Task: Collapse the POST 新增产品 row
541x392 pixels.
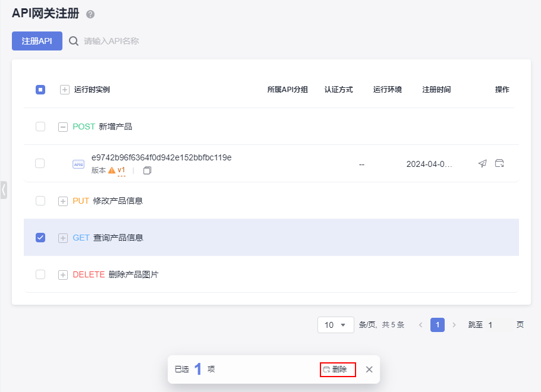Action: click(63, 127)
